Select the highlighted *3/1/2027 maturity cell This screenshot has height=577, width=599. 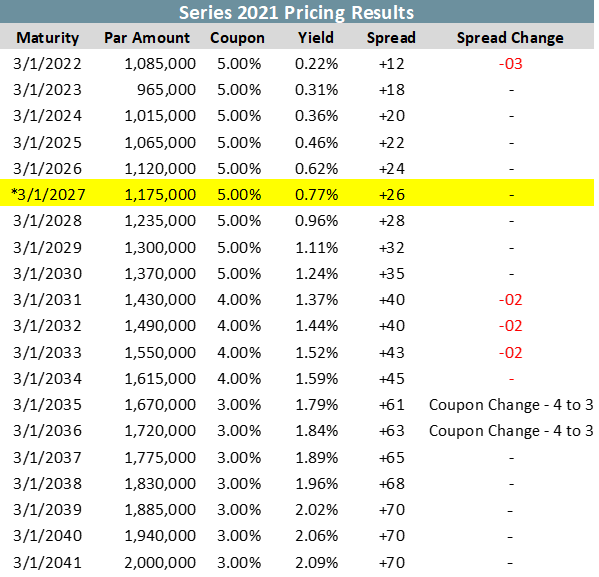(x=48, y=195)
